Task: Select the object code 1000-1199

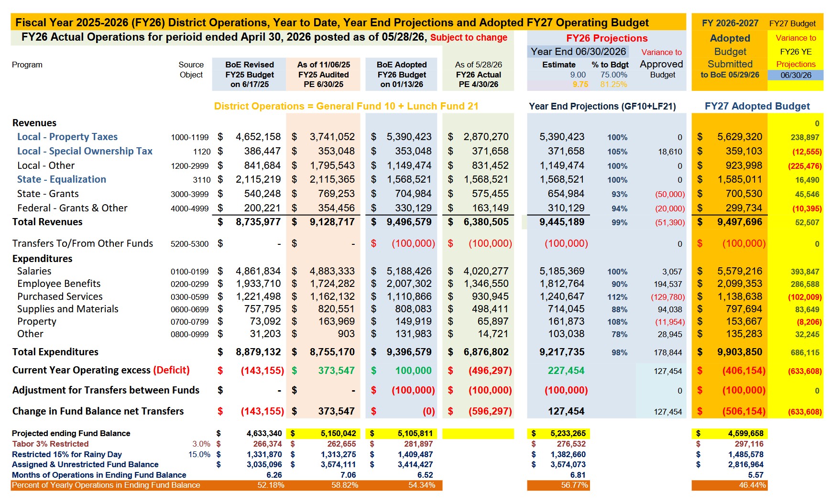Action: [x=190, y=137]
